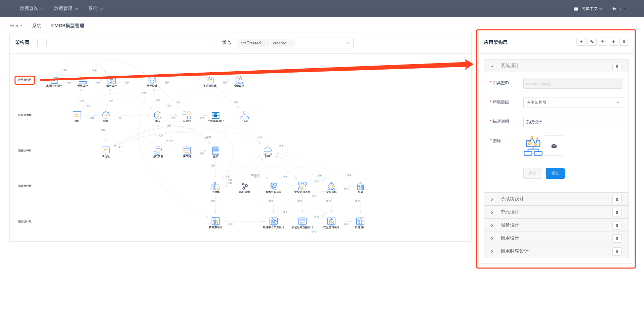644x328 pixels.
Task: Click the IP地址 node in the diagram
Action: pyautogui.click(x=106, y=150)
